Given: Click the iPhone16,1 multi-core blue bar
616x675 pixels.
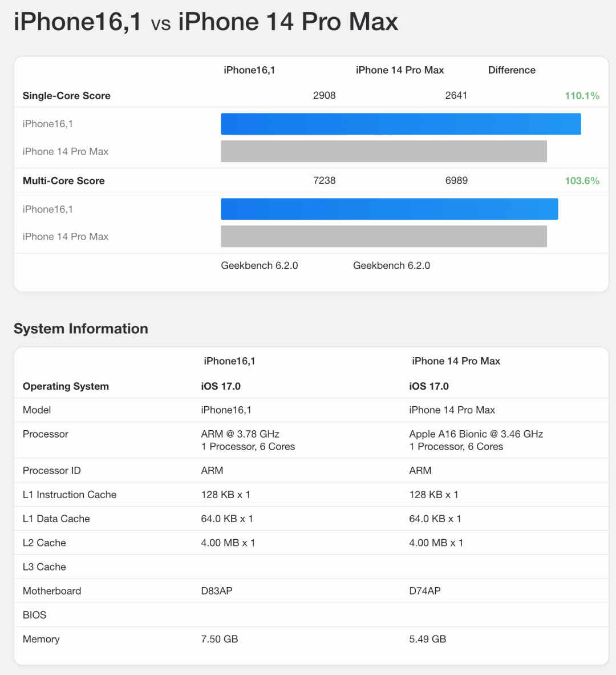Looking at the screenshot, I should [389, 209].
